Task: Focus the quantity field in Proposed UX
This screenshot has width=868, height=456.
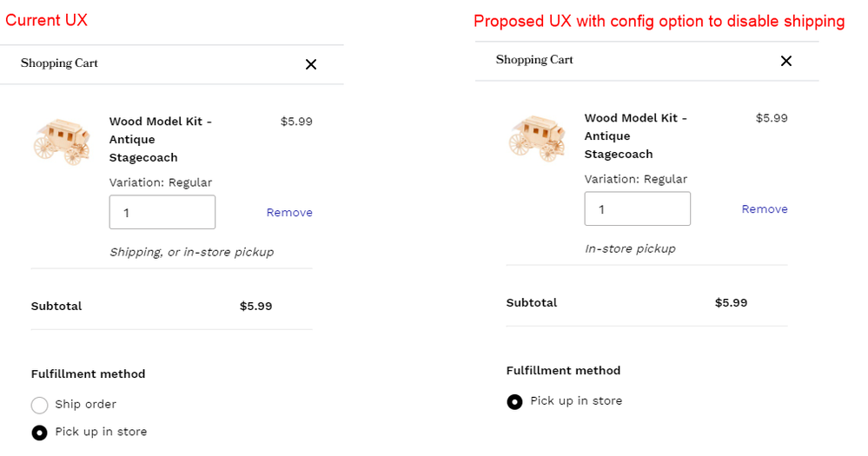Action: pos(638,208)
